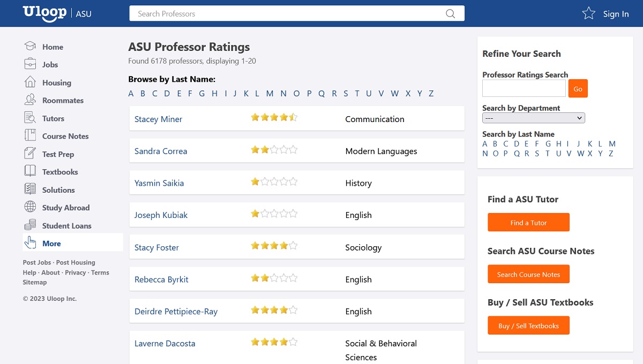Select Solutions from the sidebar
The height and width of the screenshot is (364, 643).
tap(58, 189)
